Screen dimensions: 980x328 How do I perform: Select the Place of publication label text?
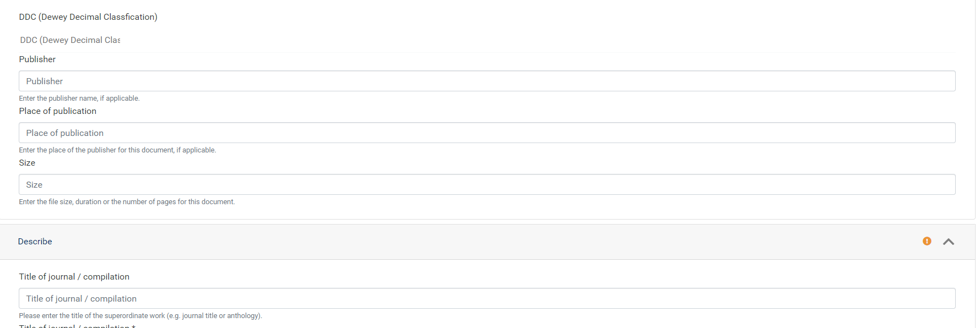[x=57, y=111]
